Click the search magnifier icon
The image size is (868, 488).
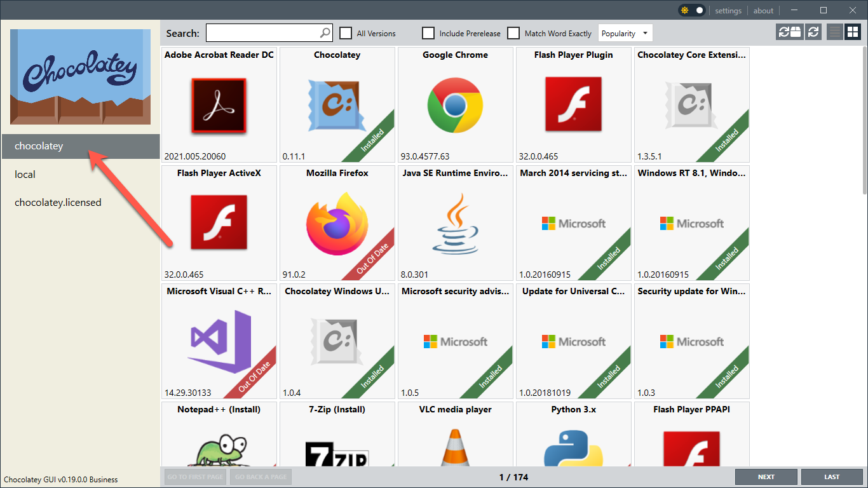click(325, 33)
